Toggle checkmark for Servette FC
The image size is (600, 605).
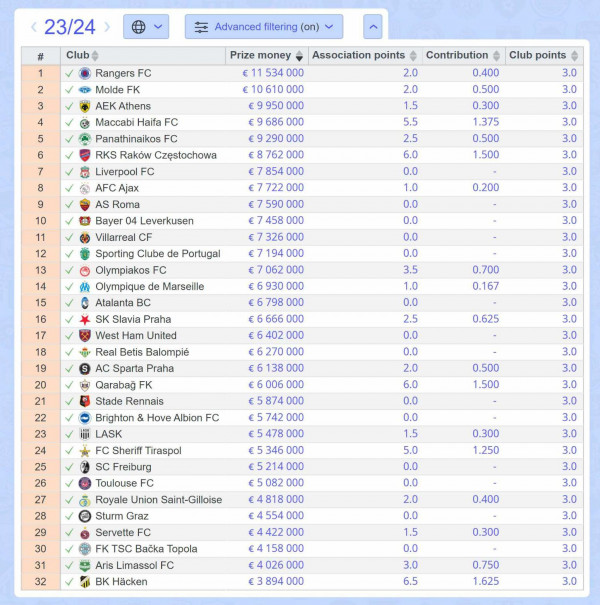click(69, 533)
